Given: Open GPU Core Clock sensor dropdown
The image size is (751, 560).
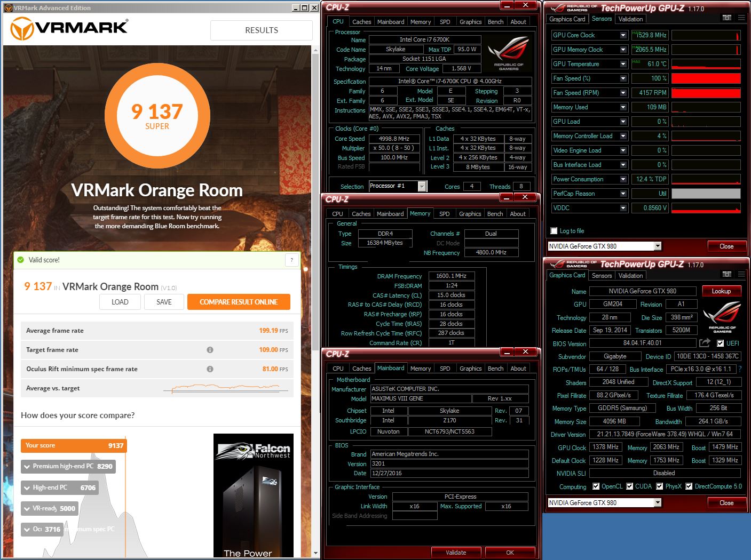Looking at the screenshot, I should pos(623,35).
